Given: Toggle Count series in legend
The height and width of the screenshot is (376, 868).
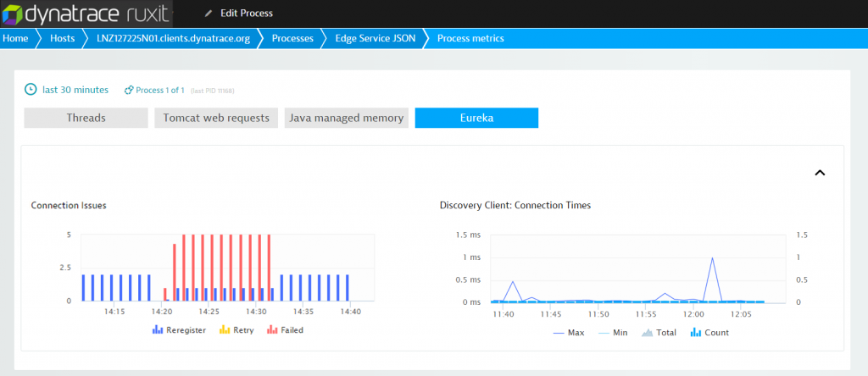Looking at the screenshot, I should point(709,333).
